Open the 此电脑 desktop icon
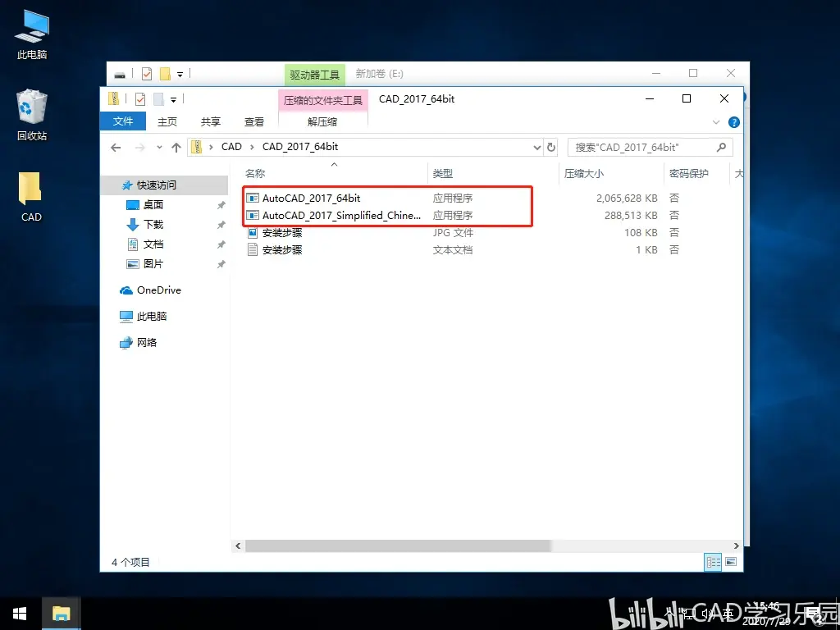 click(x=32, y=34)
